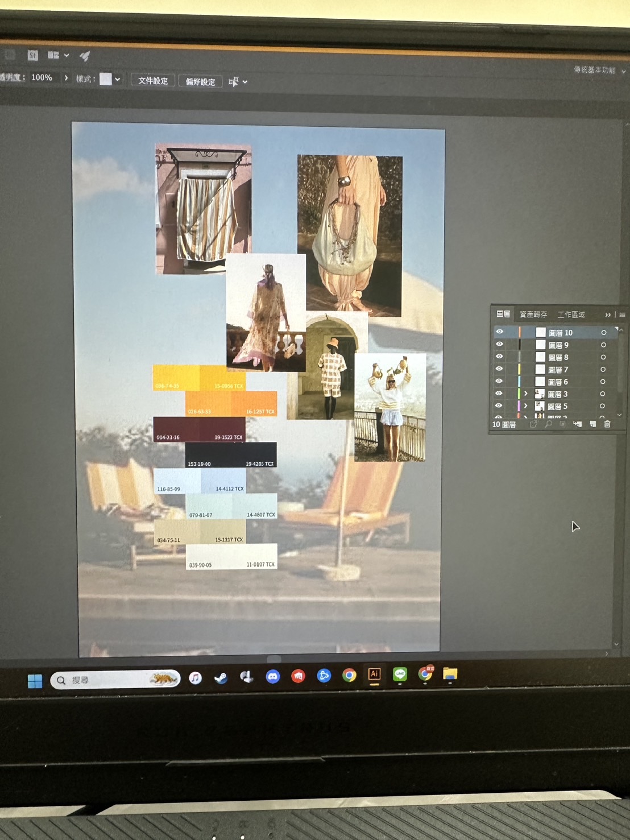Click the rocket GPU performance icon
The width and height of the screenshot is (630, 840).
pyautogui.click(x=85, y=56)
